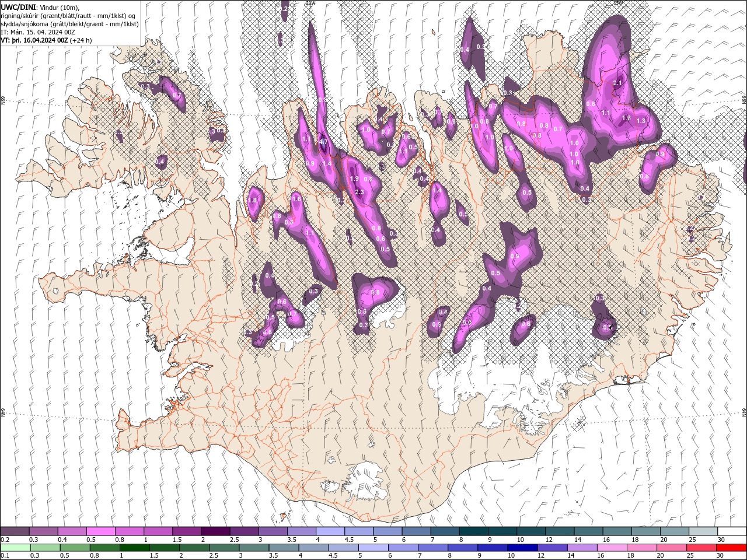Click the 30 label on the upper snow scale
This screenshot has width=747, height=560.
pos(721,540)
